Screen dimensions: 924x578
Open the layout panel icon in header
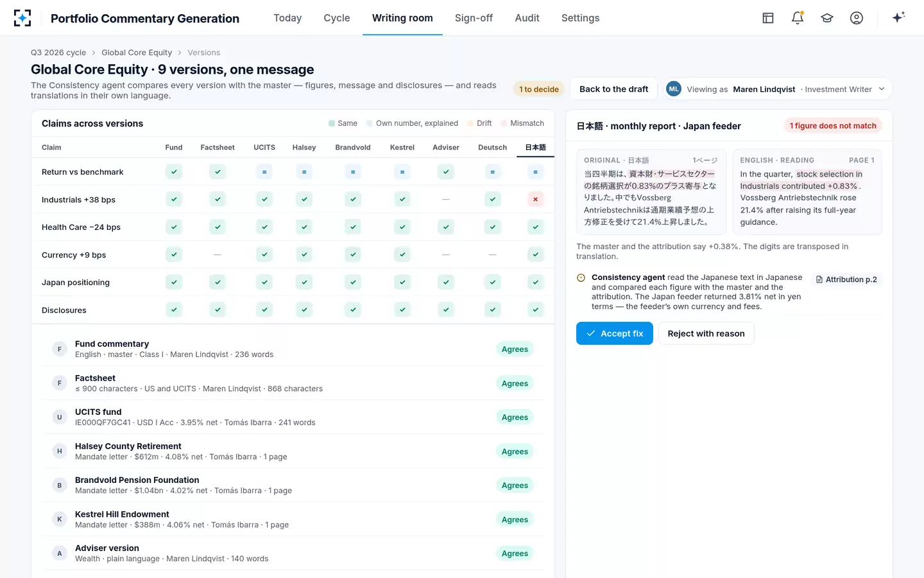tap(768, 18)
